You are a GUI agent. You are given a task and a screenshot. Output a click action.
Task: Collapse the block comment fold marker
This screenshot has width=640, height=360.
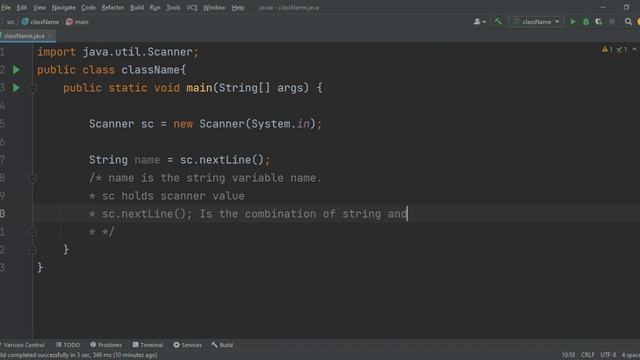(33, 178)
